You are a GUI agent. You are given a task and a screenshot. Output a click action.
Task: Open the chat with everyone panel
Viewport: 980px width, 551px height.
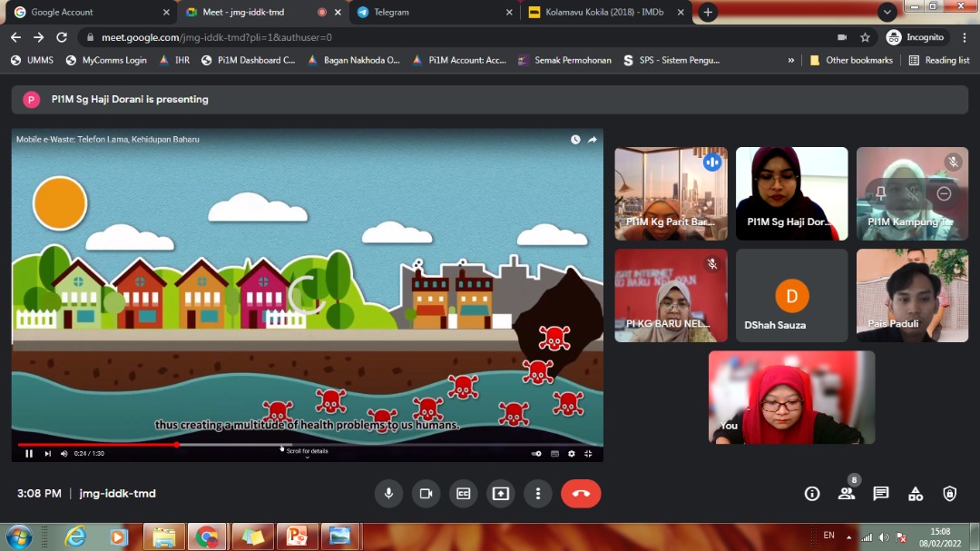[x=880, y=494]
